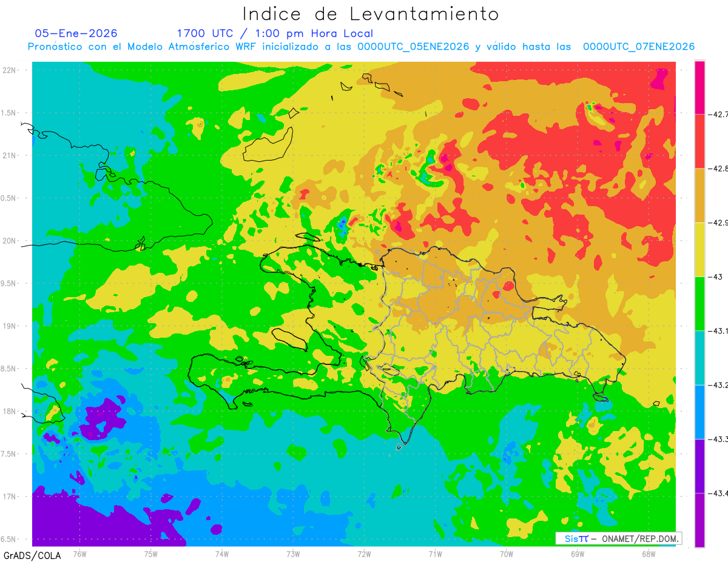Click the 21N latitude axis label
The height and width of the screenshot is (562, 728).
(x=9, y=155)
